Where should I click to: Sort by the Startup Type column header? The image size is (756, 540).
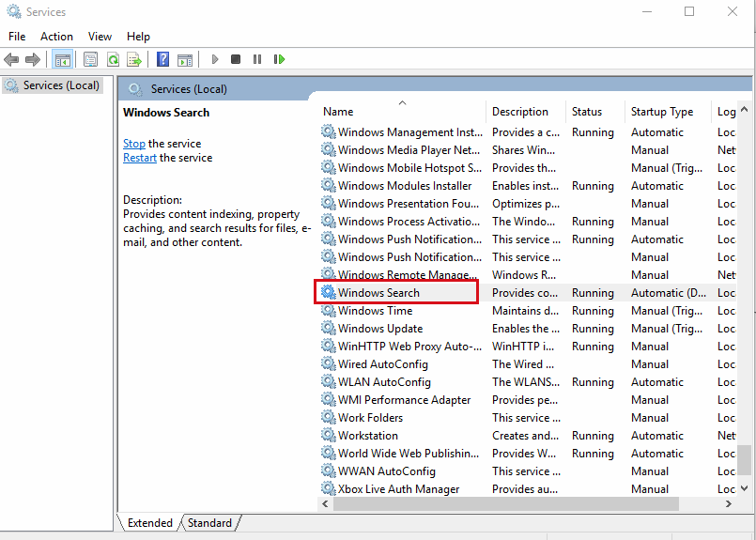[662, 112]
